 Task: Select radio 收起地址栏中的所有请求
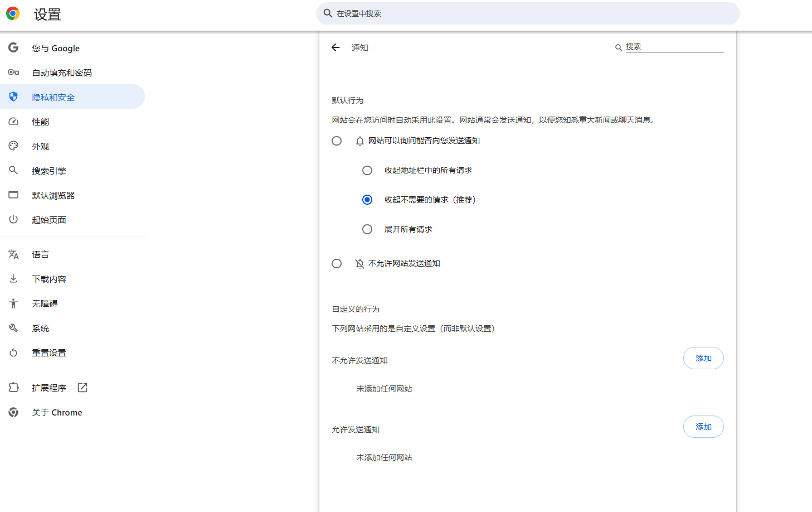(x=367, y=170)
